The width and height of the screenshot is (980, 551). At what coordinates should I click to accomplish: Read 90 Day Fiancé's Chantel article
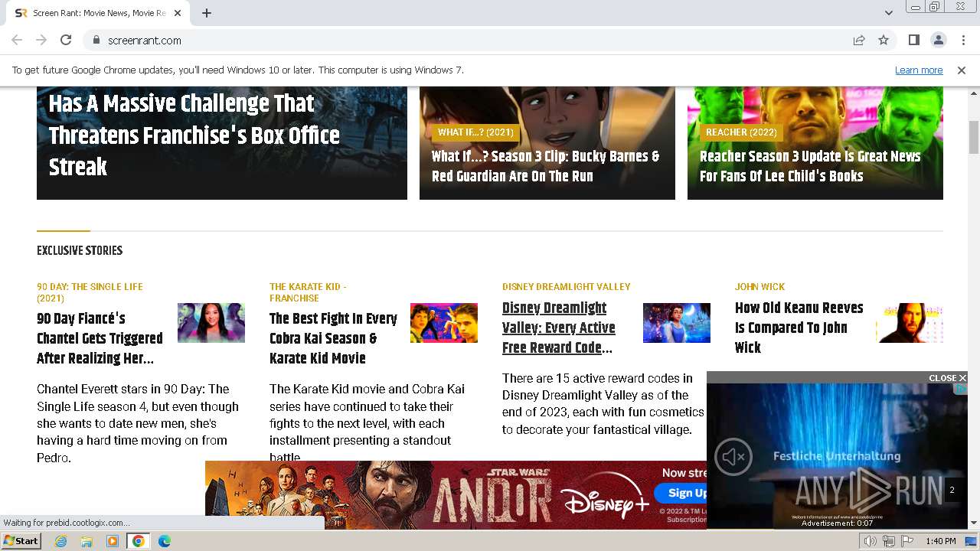[100, 338]
